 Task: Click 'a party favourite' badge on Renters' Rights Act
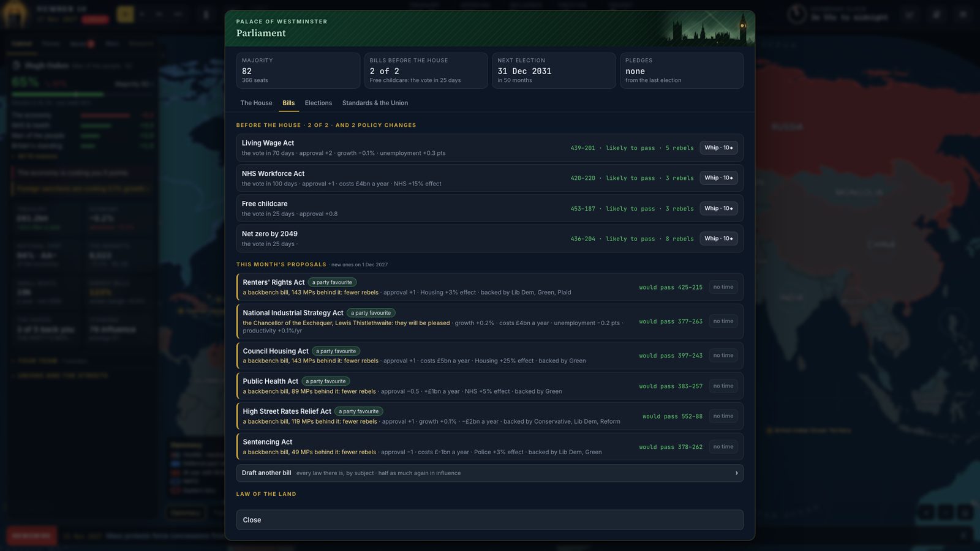tap(332, 282)
